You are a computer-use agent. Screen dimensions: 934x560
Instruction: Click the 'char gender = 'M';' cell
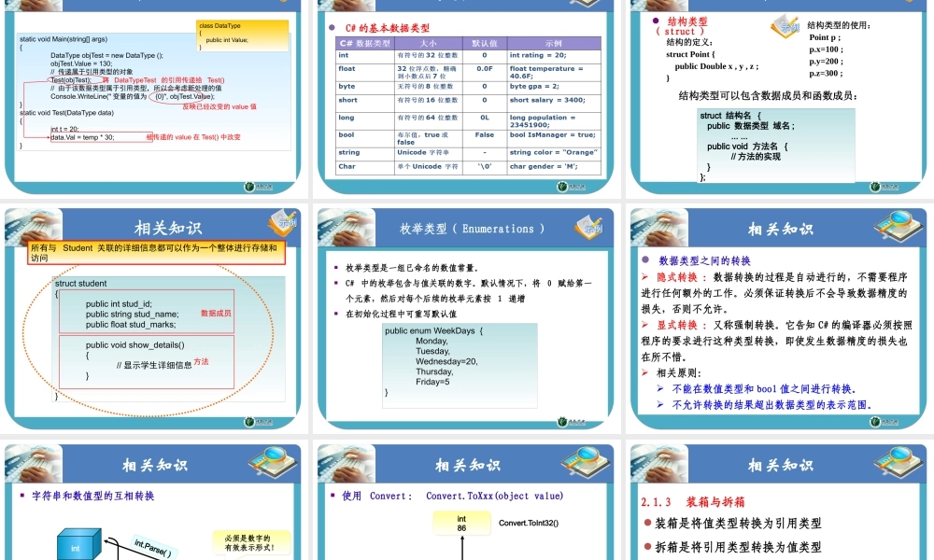tap(553, 167)
